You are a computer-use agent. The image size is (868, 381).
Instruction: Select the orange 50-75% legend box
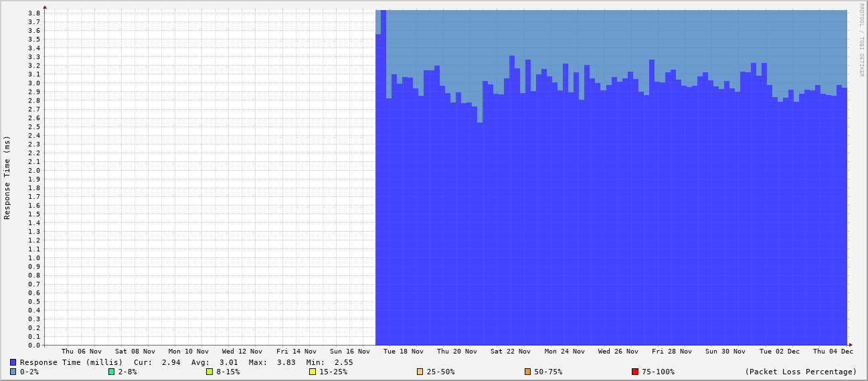click(x=527, y=372)
